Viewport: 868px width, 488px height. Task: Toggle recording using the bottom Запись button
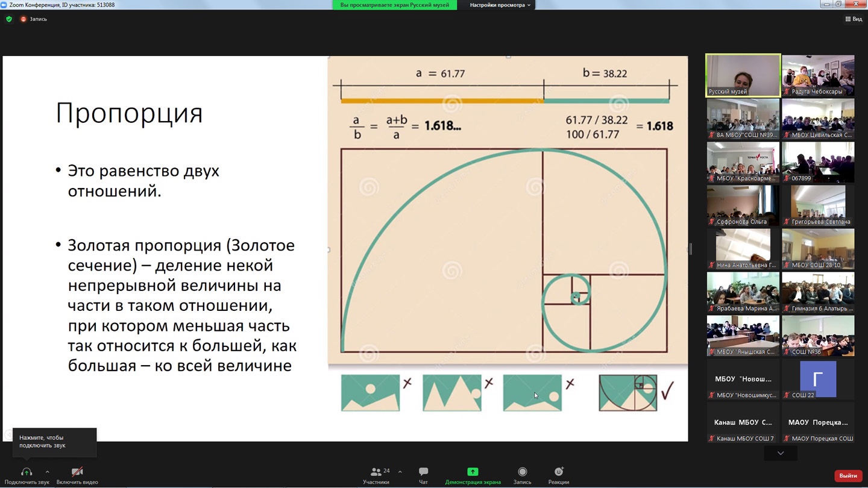pyautogui.click(x=522, y=475)
